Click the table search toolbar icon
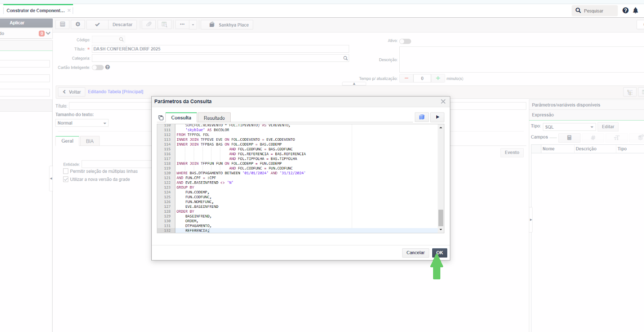The width and height of the screenshot is (644, 332). (164, 25)
